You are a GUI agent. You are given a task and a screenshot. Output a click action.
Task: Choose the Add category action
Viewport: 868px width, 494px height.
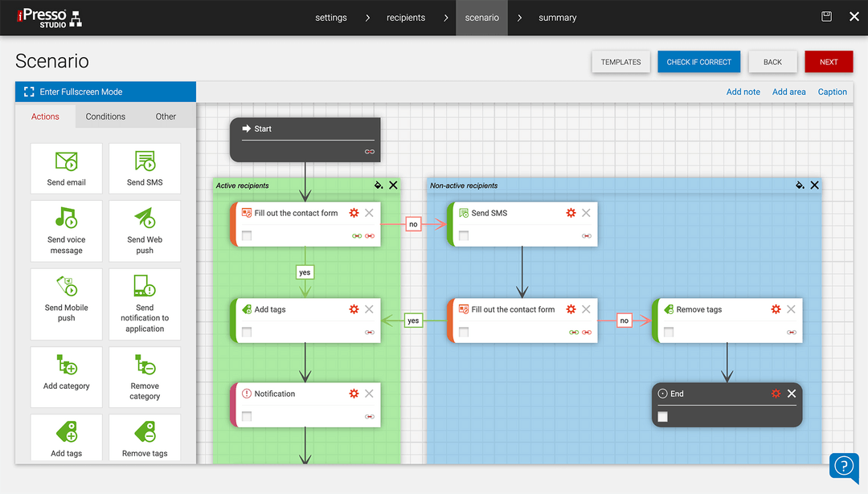point(66,377)
